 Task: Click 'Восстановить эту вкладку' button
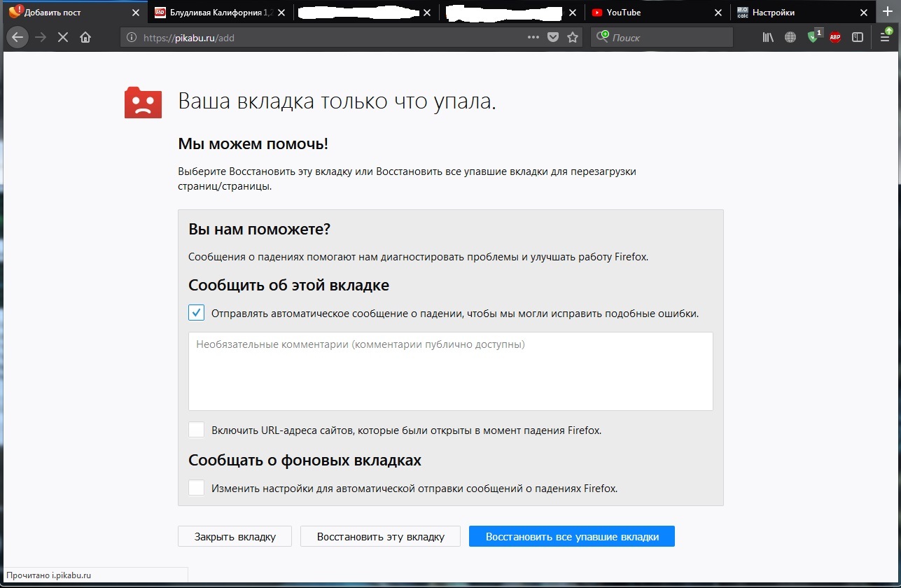pyautogui.click(x=381, y=537)
